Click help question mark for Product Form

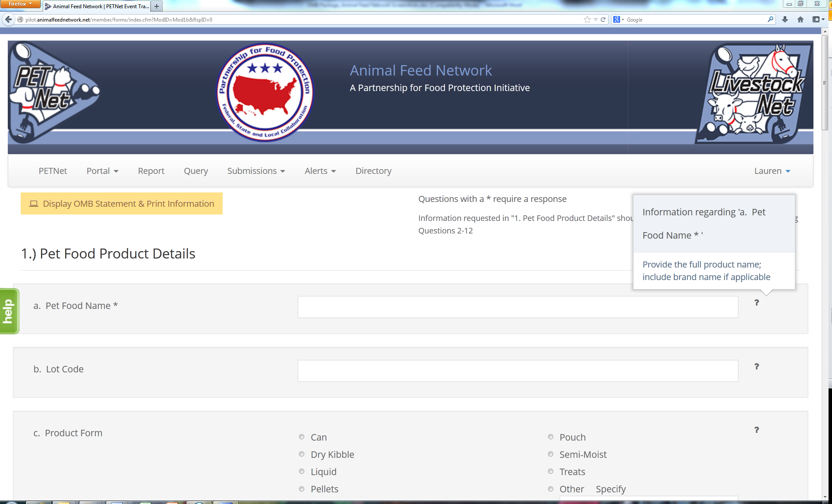pyautogui.click(x=756, y=430)
